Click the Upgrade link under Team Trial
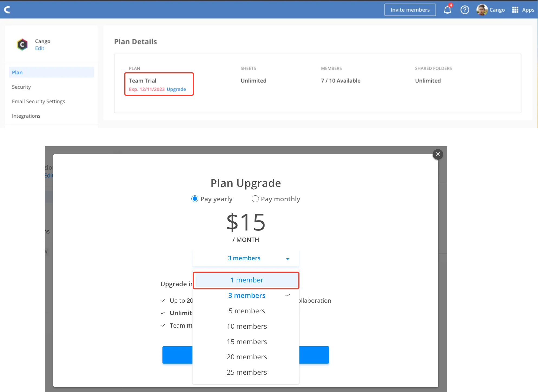 (176, 89)
